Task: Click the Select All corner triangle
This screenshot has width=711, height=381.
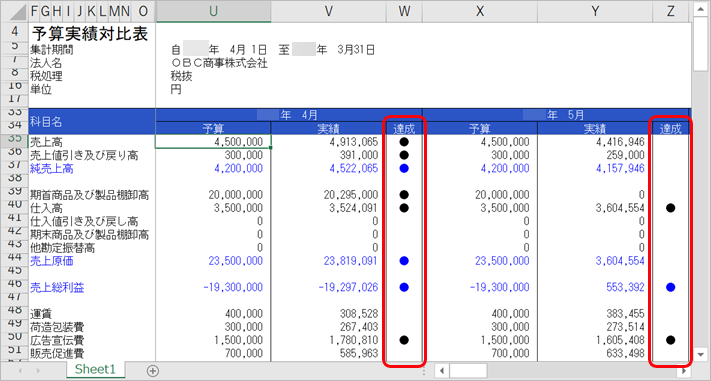Action: click(18, 11)
